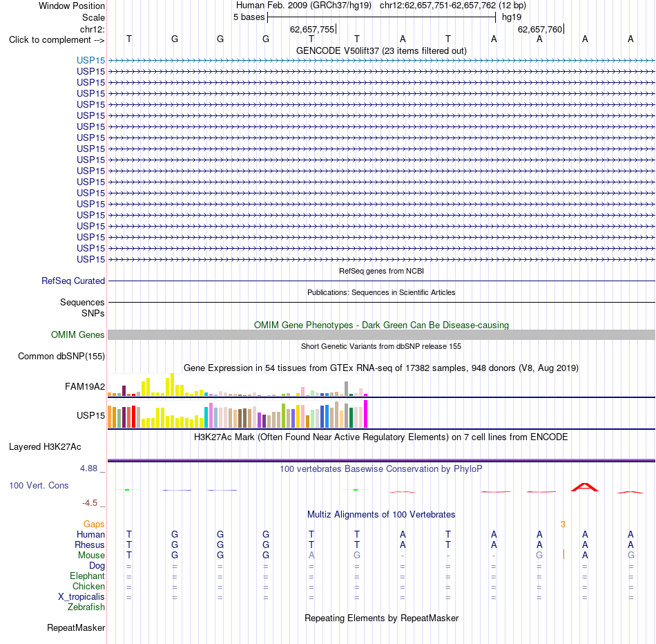656x644 pixels.
Task: Select the Chicken species label
Action: pyautogui.click(x=88, y=586)
